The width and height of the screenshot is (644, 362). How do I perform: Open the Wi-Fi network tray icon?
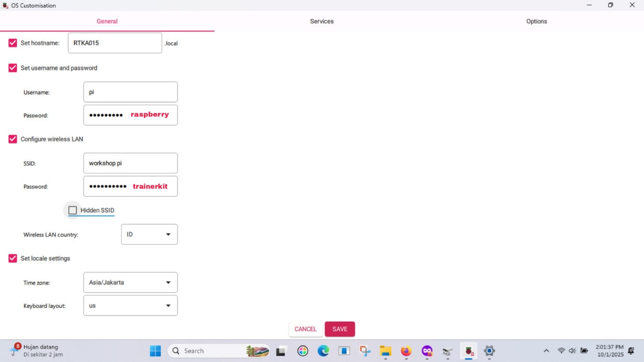click(561, 351)
